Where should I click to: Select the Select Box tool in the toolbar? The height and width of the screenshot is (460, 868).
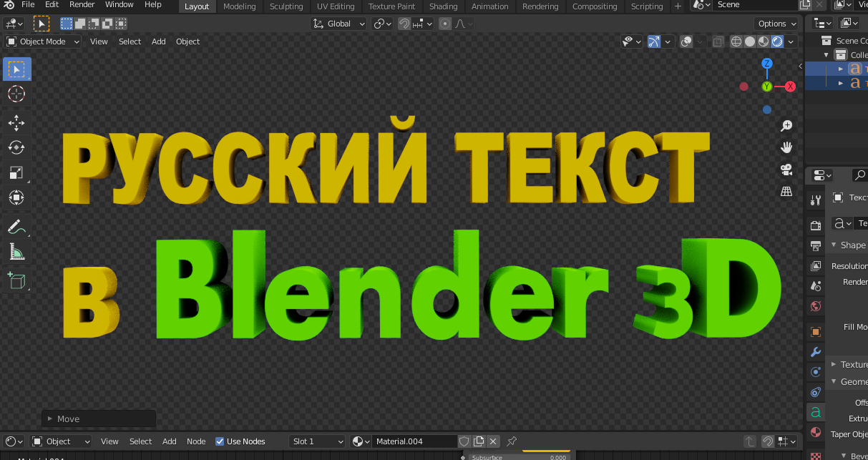(16, 69)
